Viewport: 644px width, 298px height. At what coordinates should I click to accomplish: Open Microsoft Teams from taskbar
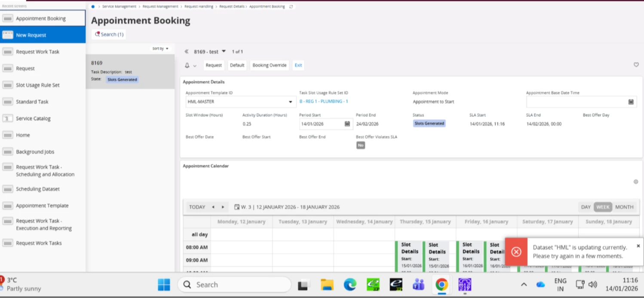[x=418, y=285]
